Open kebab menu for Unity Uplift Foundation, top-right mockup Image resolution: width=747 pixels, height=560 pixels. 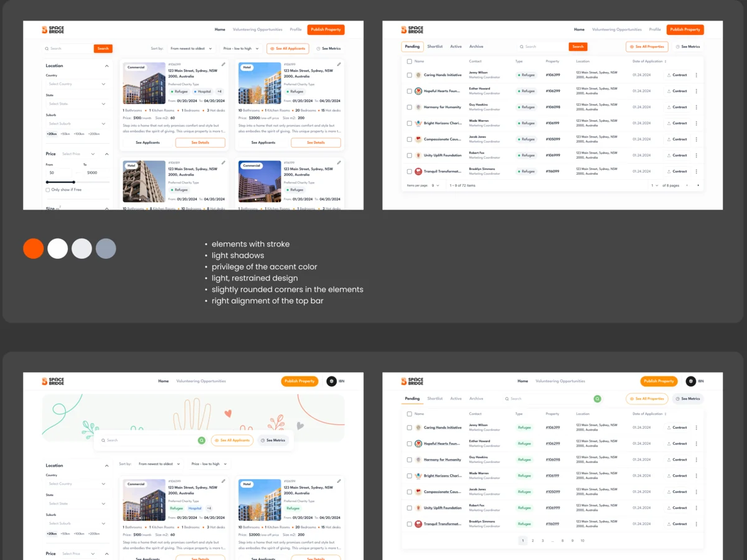pyautogui.click(x=696, y=156)
